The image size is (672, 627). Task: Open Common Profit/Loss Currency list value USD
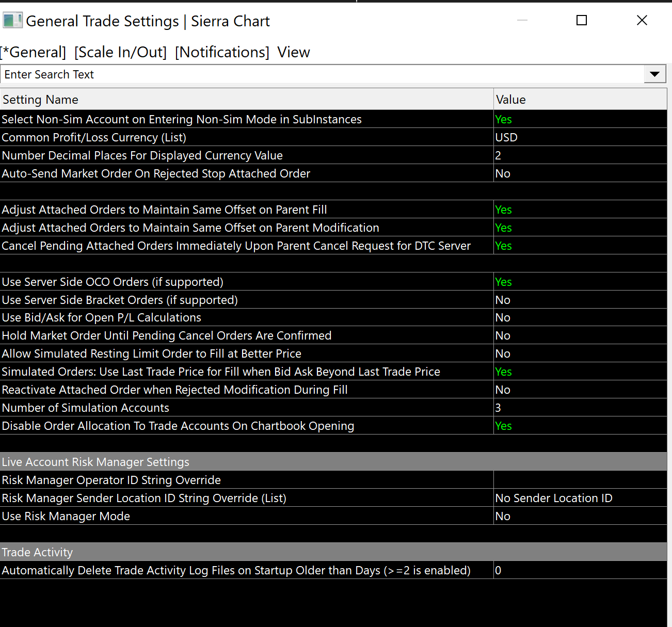click(506, 137)
